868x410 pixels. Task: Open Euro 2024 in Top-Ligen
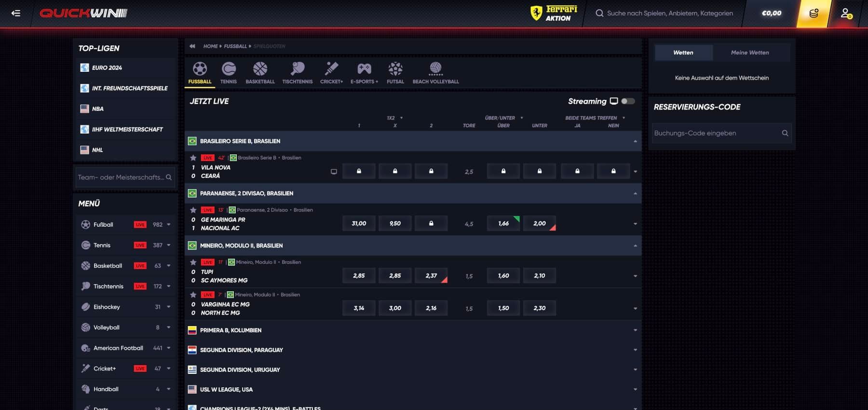tap(107, 68)
